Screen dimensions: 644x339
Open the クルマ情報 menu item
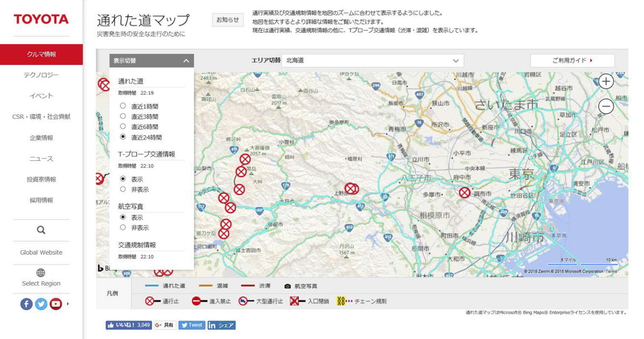point(41,55)
